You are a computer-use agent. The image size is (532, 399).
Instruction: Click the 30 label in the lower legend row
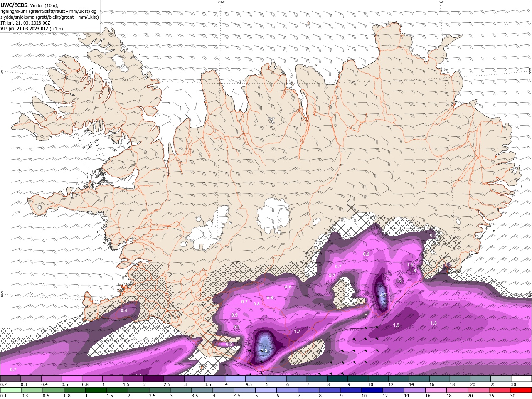512,396
